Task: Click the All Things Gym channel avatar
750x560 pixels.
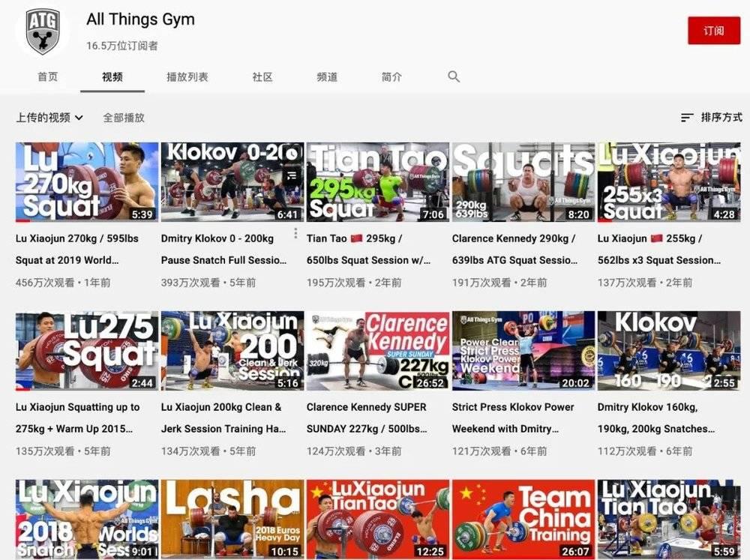Action: pyautogui.click(x=43, y=30)
